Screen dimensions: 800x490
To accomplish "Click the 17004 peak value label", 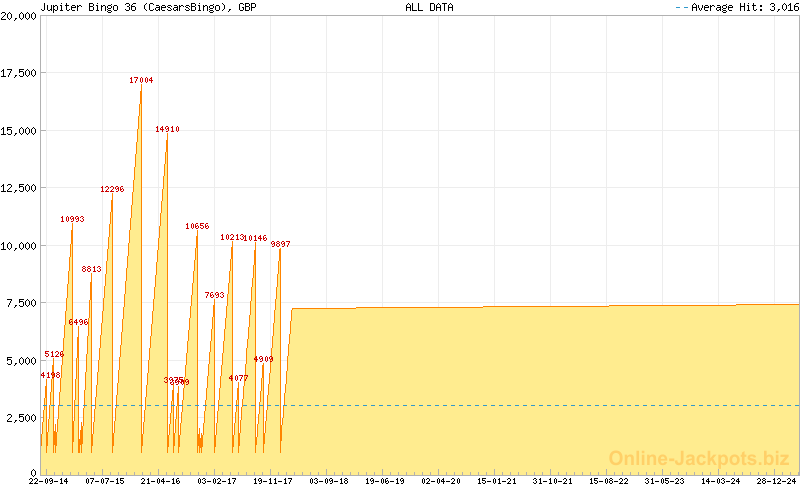I will [141, 80].
